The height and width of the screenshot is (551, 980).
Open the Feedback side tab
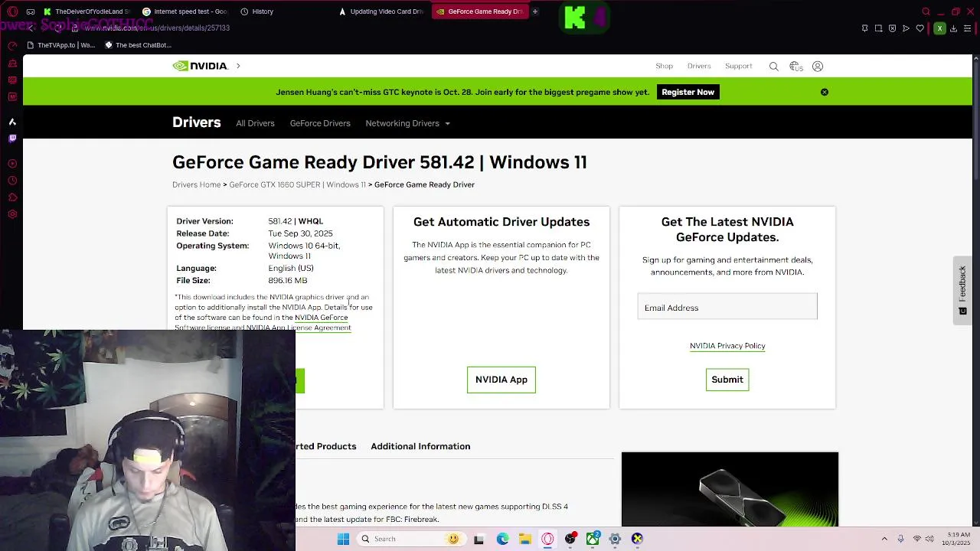(x=962, y=290)
